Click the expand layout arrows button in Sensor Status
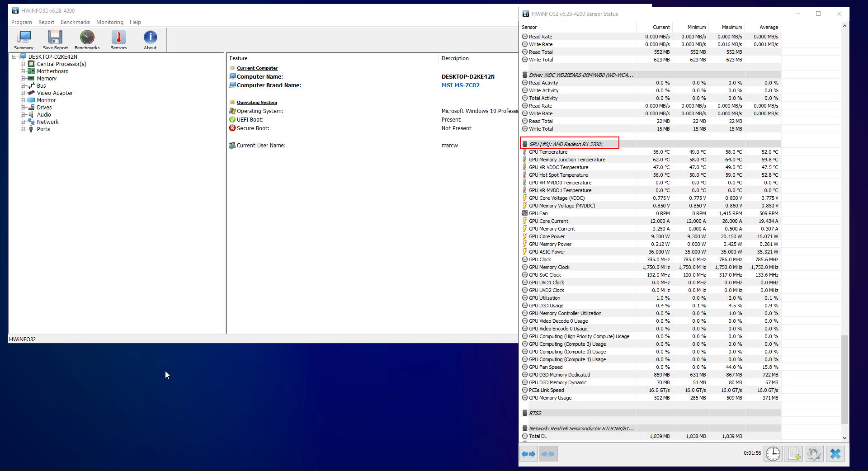The image size is (868, 471). (528, 454)
